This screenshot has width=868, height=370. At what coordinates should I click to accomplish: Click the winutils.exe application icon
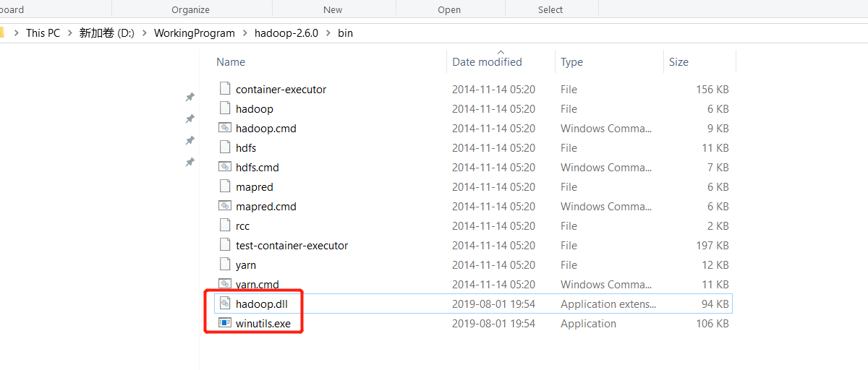tap(224, 323)
